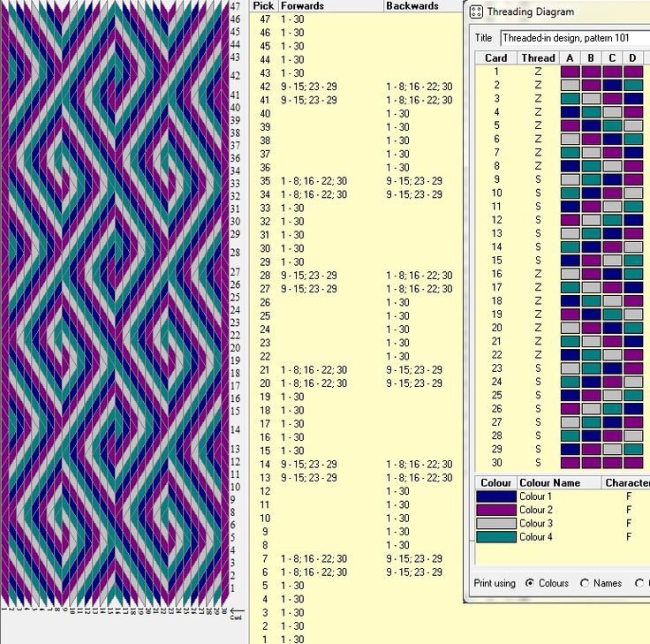This screenshot has width=650, height=644.
Task: Click hole B swatch of card 3
Action: click(591, 99)
